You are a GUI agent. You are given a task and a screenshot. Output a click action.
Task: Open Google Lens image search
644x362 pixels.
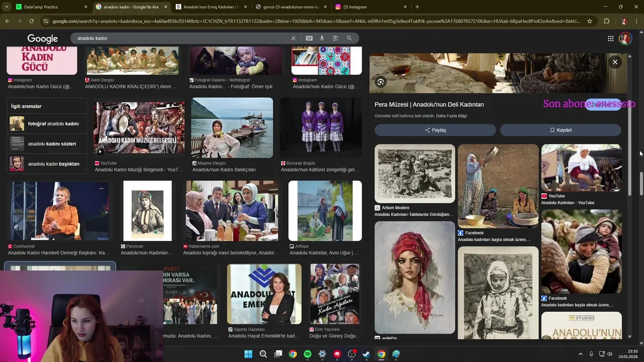point(336,38)
